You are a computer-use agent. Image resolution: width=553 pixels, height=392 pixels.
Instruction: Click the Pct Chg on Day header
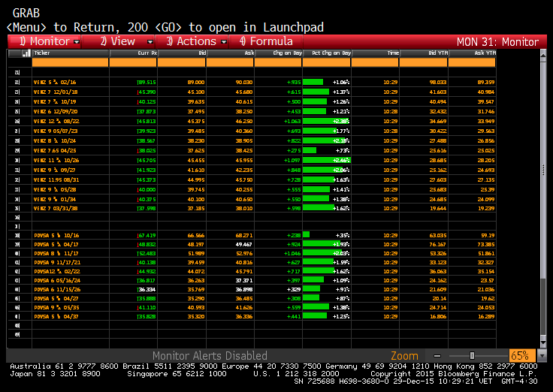point(327,53)
